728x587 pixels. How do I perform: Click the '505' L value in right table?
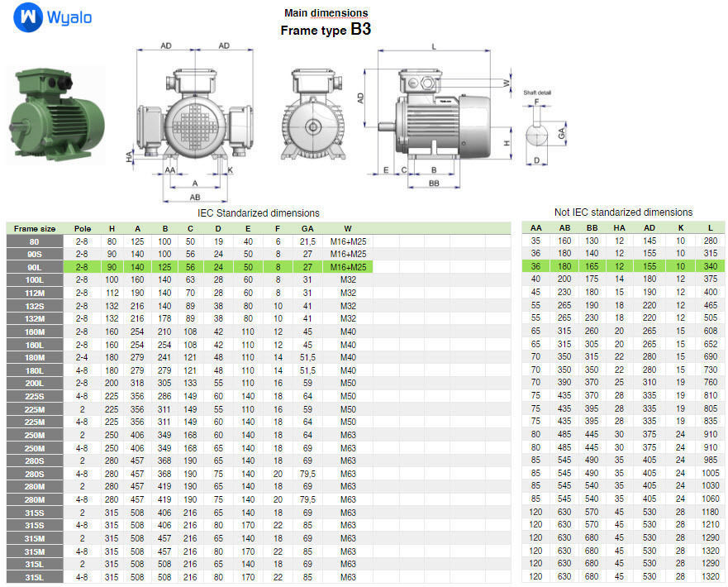[x=711, y=317]
